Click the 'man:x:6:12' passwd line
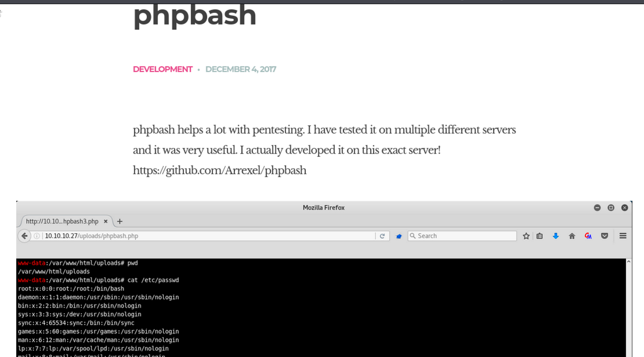This screenshot has height=357, width=644. click(98, 340)
